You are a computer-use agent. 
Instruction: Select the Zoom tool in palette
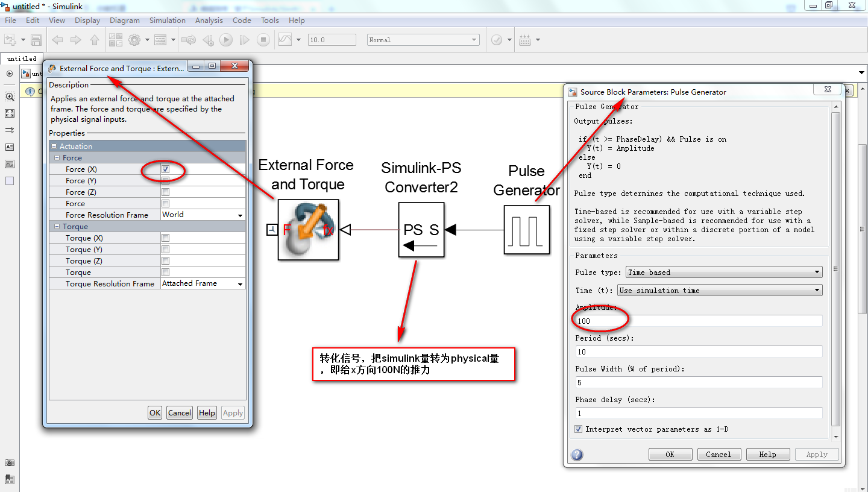click(10, 96)
